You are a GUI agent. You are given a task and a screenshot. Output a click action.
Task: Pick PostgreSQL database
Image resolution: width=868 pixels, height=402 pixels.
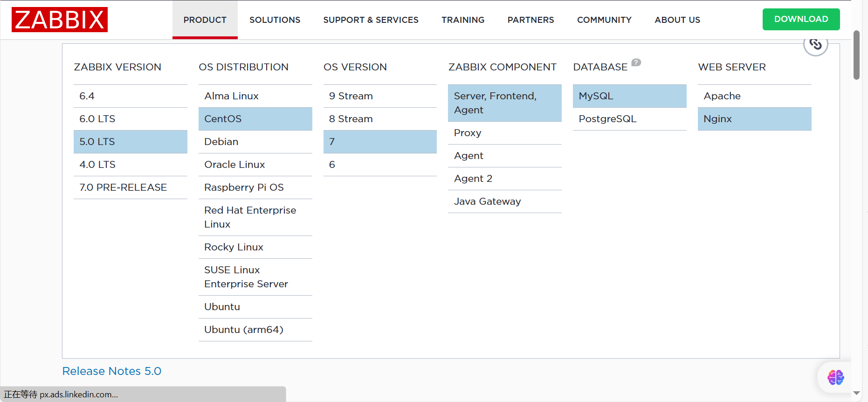click(630, 119)
